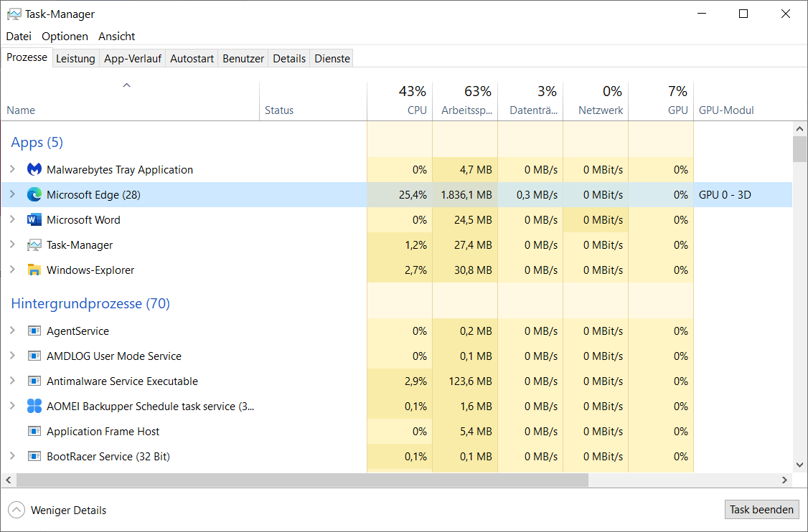Expand the Microsoft Word row
Screen dimensions: 808x532
[12, 219]
